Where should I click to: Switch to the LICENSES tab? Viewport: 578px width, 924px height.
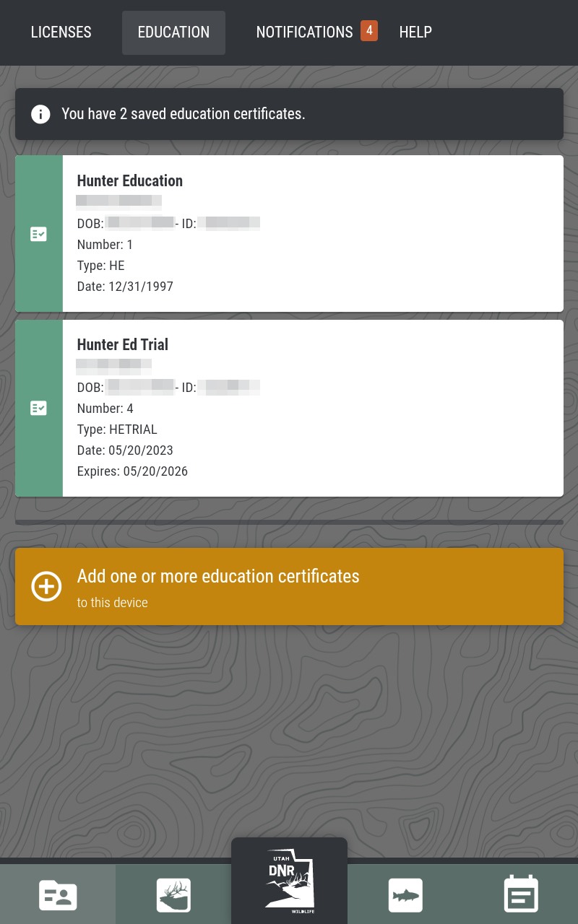coord(61,32)
